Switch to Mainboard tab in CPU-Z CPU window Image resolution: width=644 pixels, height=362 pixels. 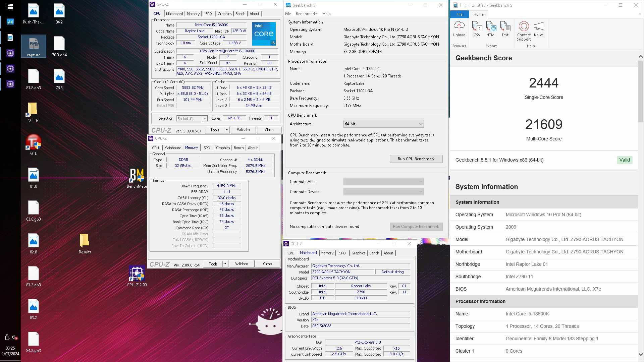tap(174, 14)
